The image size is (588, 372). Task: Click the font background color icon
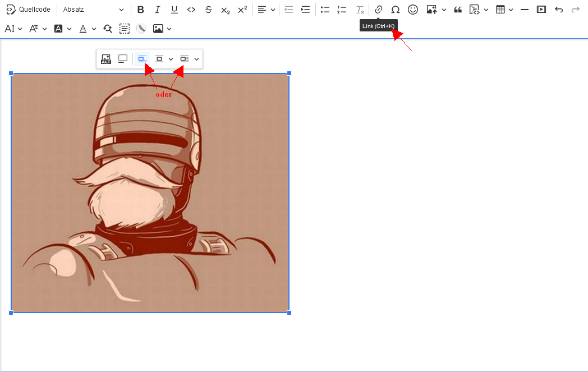pos(58,29)
